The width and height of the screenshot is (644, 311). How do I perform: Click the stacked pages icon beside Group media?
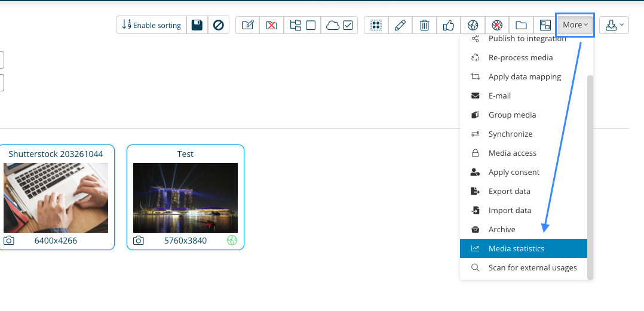click(475, 115)
